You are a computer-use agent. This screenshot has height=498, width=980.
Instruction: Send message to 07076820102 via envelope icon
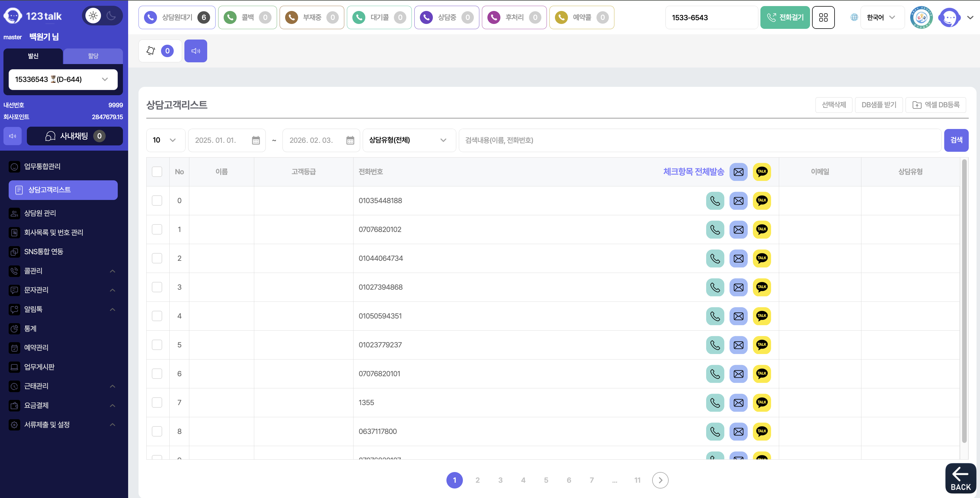click(738, 229)
